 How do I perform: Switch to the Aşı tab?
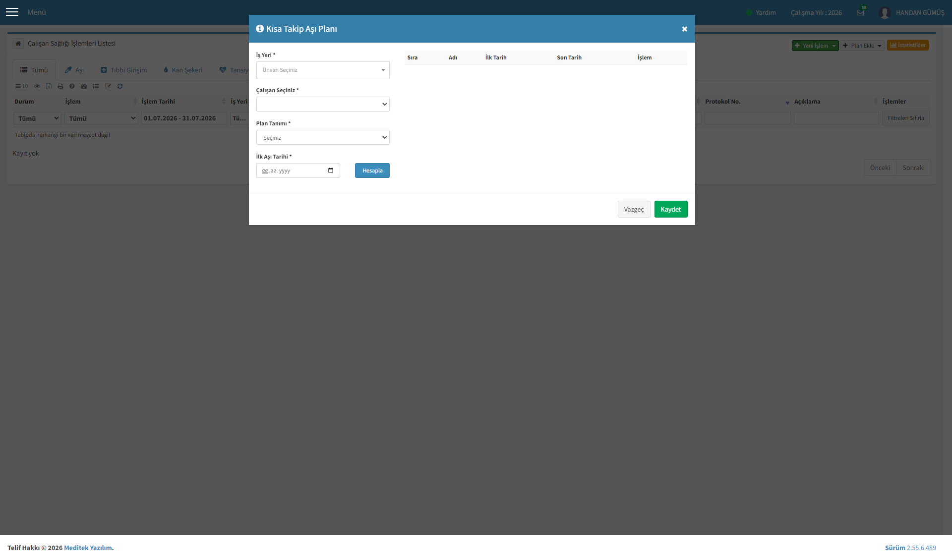pyautogui.click(x=74, y=70)
